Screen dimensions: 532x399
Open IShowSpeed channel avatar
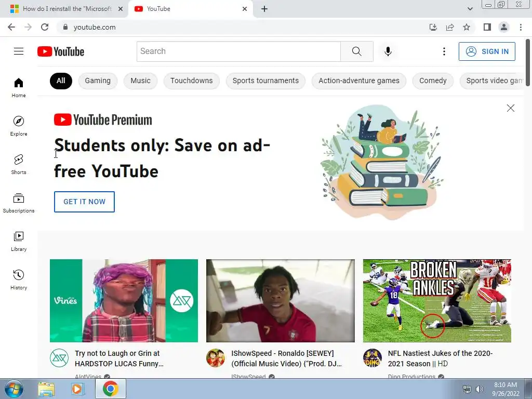216,358
